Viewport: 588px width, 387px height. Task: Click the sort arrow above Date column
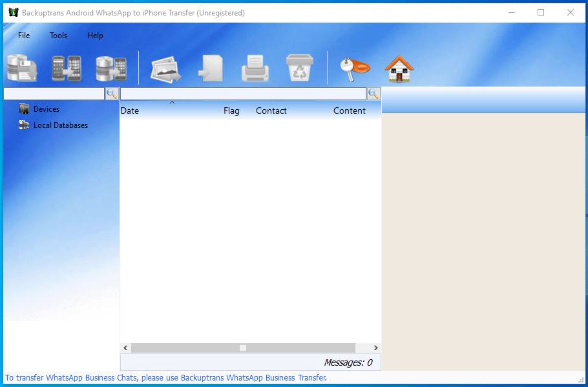(172, 102)
